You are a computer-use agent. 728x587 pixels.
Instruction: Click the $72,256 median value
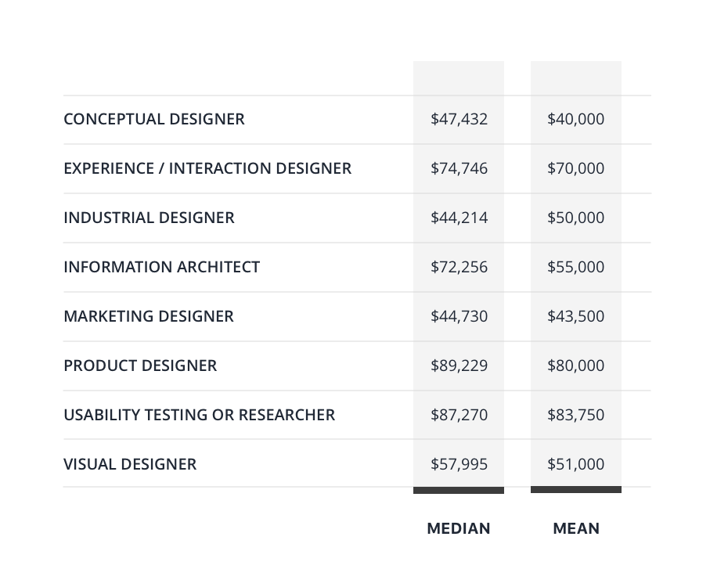tap(460, 267)
